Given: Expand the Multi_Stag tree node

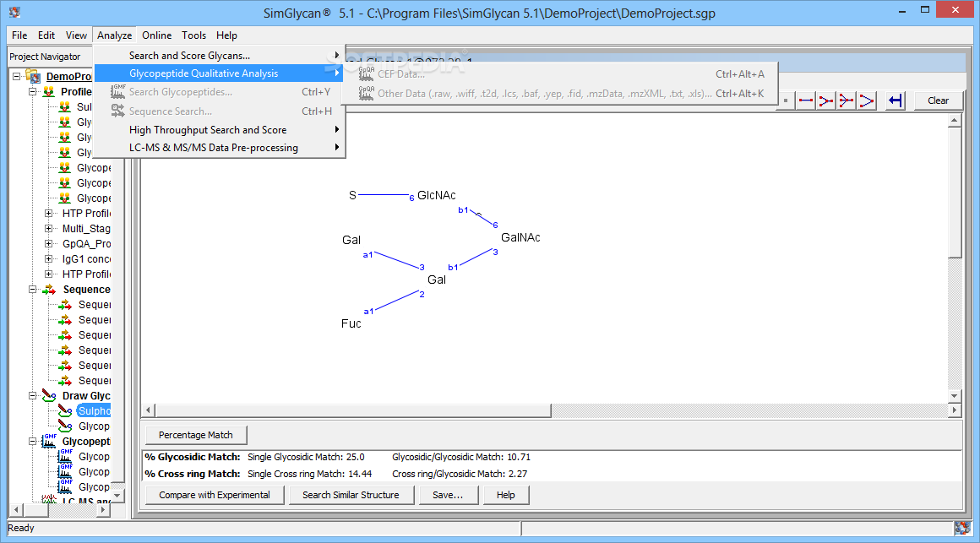Looking at the screenshot, I should (48, 229).
